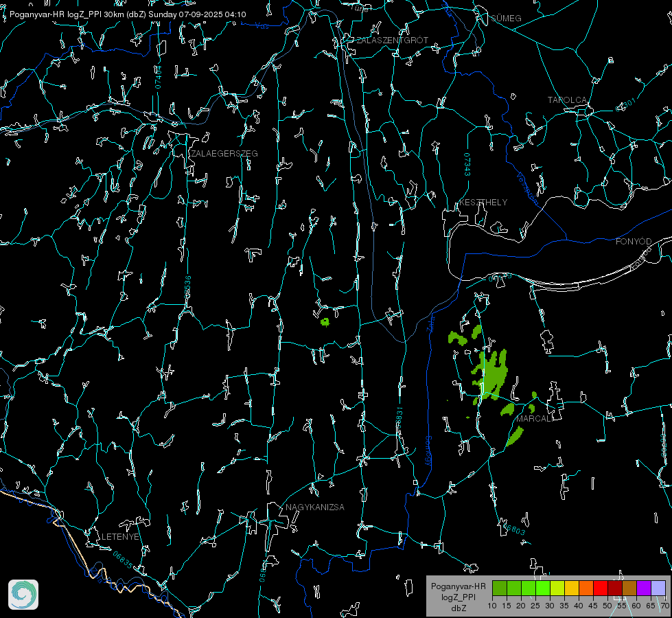The image size is (672, 618).
Task: Click the 70 value on legend scale
Action: pyautogui.click(x=664, y=606)
